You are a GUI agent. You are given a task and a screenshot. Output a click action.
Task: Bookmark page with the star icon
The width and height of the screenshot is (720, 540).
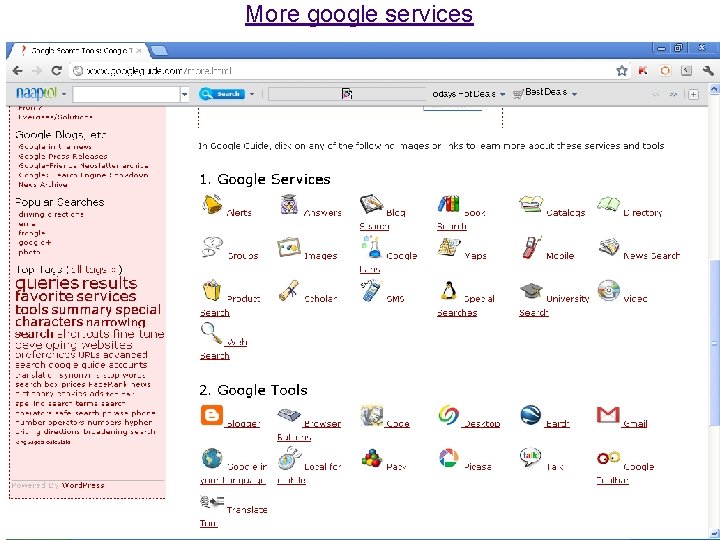(x=622, y=71)
